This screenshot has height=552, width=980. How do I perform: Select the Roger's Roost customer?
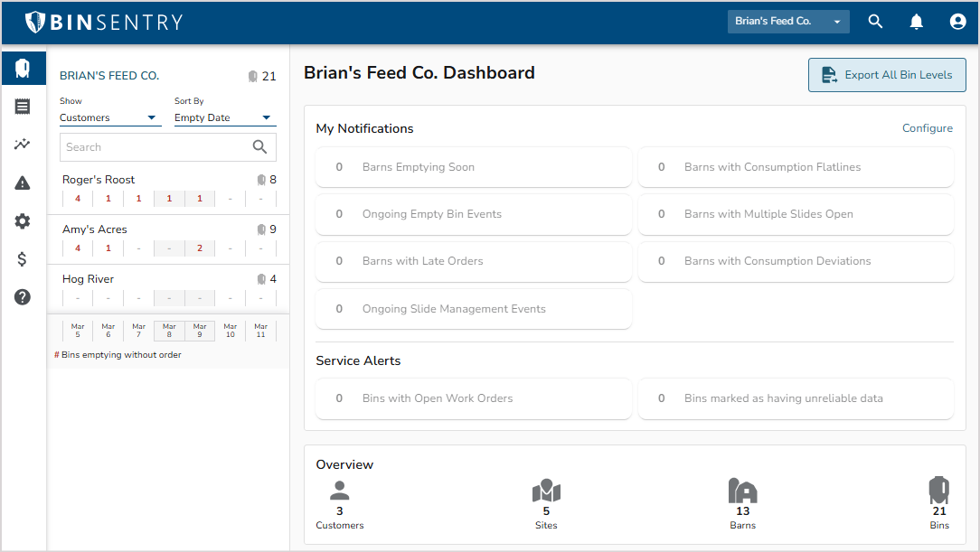(x=99, y=180)
